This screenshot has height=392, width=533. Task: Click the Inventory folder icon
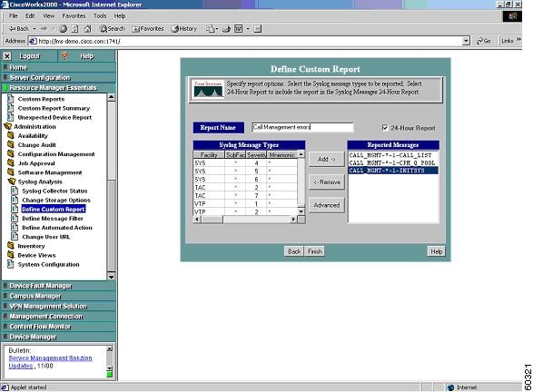[11, 246]
